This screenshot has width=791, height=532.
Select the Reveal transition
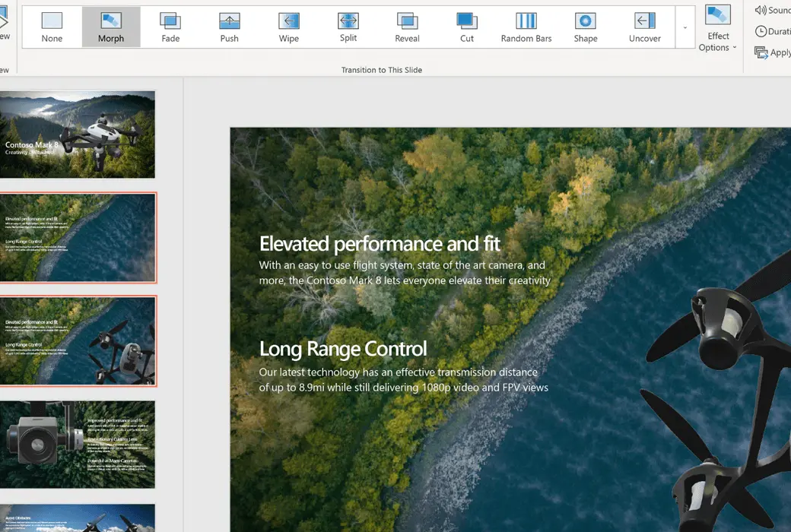(x=407, y=27)
